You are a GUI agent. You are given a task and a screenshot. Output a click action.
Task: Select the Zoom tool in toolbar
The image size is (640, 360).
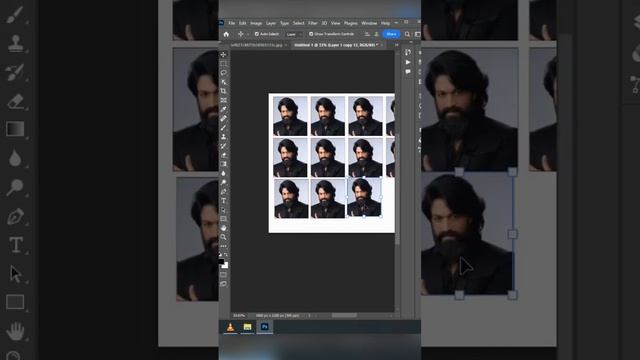(x=223, y=237)
